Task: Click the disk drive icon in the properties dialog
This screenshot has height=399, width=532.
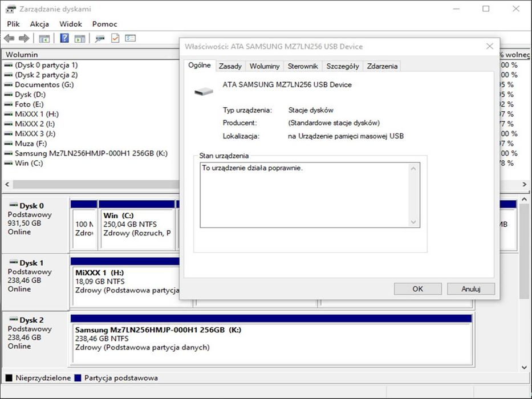Action: point(204,91)
